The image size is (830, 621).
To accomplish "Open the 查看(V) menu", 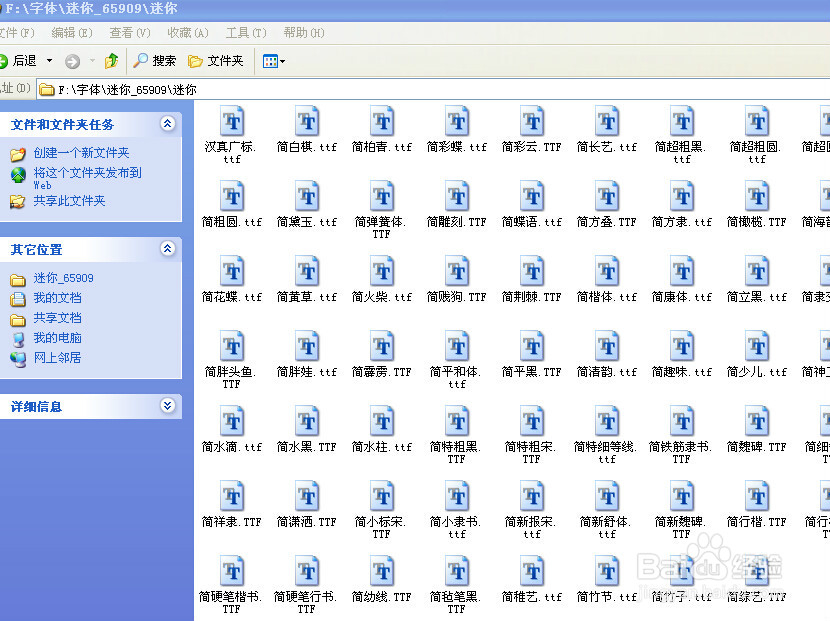I will (x=130, y=33).
